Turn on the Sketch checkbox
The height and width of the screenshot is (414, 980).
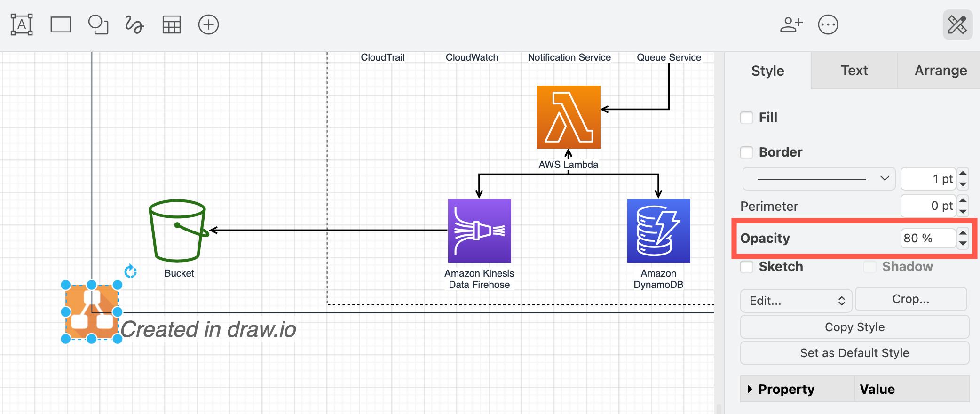[x=747, y=267]
